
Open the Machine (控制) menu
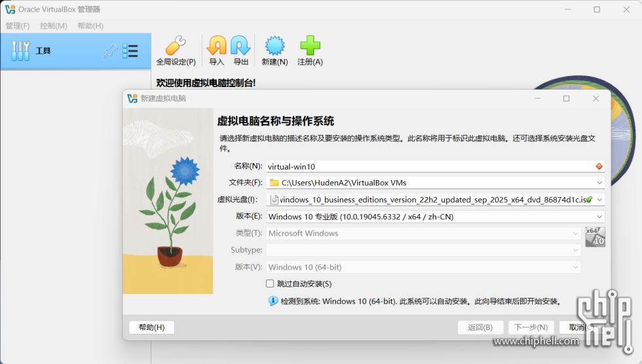pos(54,26)
